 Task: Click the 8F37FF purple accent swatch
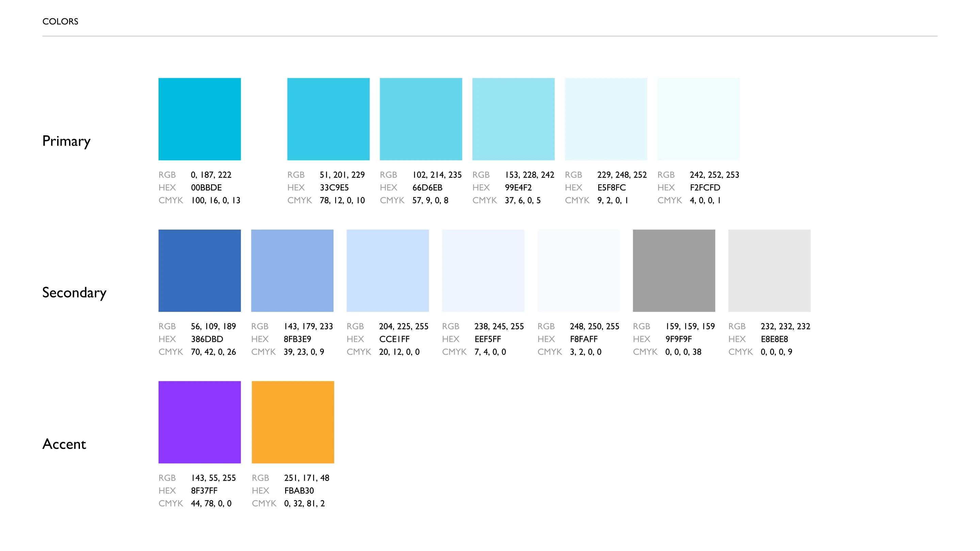coord(199,422)
